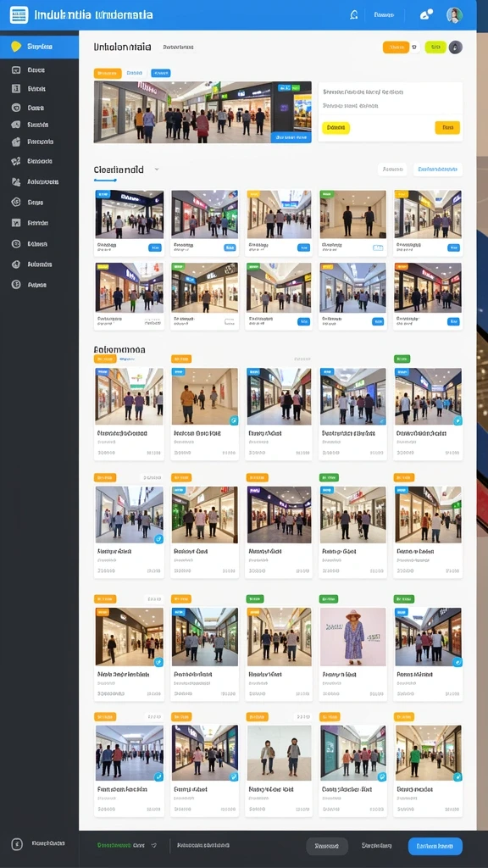Screen dimensions: 488x868
Task: Click the dark round icon next to the lime button
Action: pos(455,47)
